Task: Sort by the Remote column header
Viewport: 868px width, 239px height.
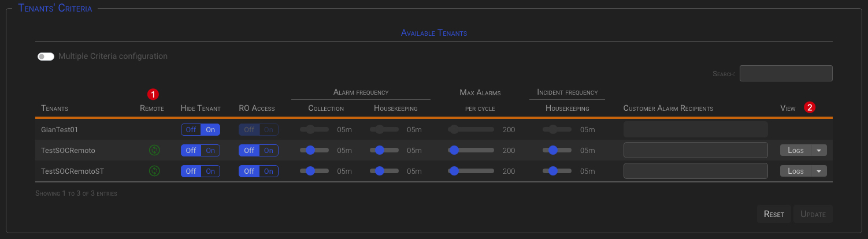Action: (152, 109)
